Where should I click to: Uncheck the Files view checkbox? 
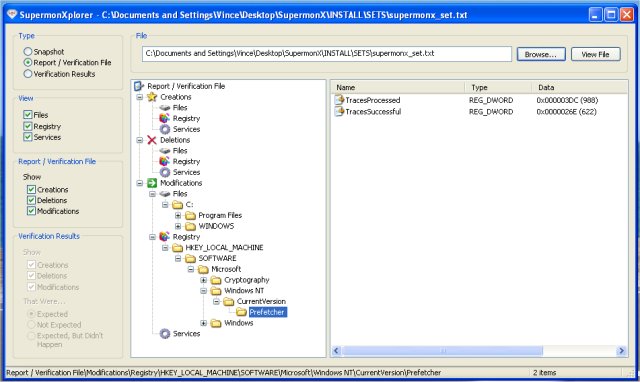28,115
